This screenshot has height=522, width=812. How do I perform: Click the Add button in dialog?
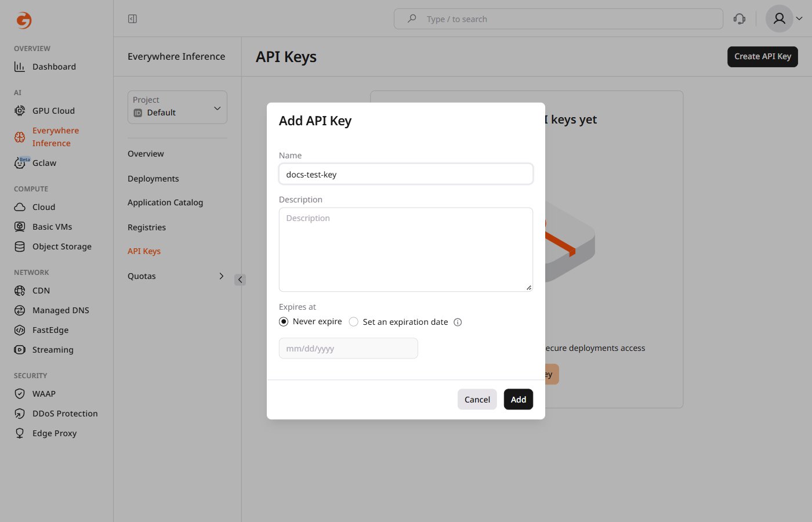(519, 399)
